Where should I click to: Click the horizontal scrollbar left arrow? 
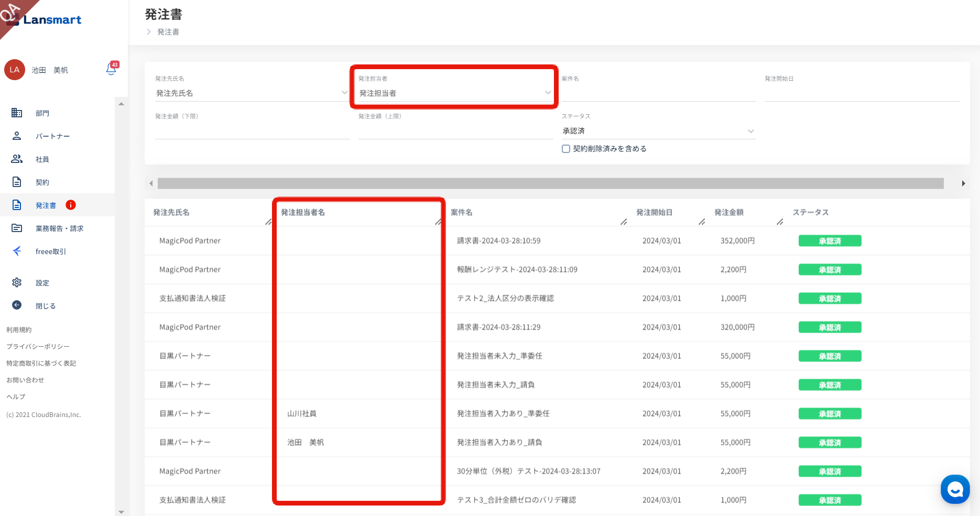coord(151,183)
